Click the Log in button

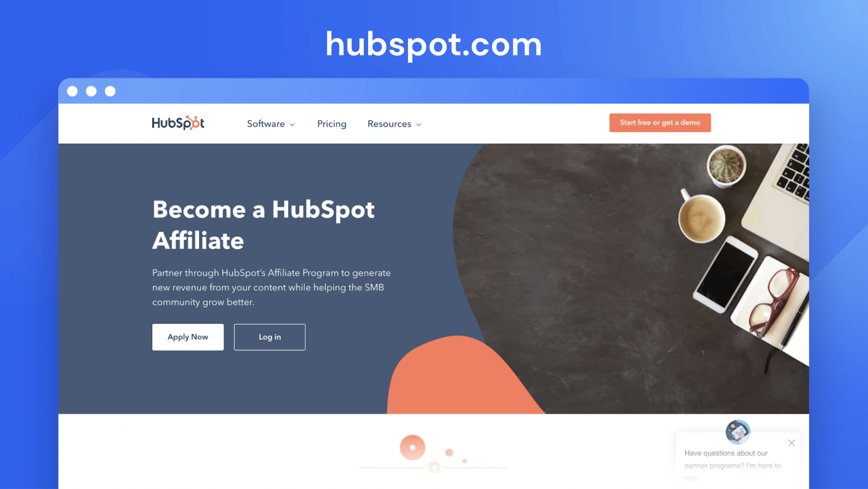(x=270, y=337)
